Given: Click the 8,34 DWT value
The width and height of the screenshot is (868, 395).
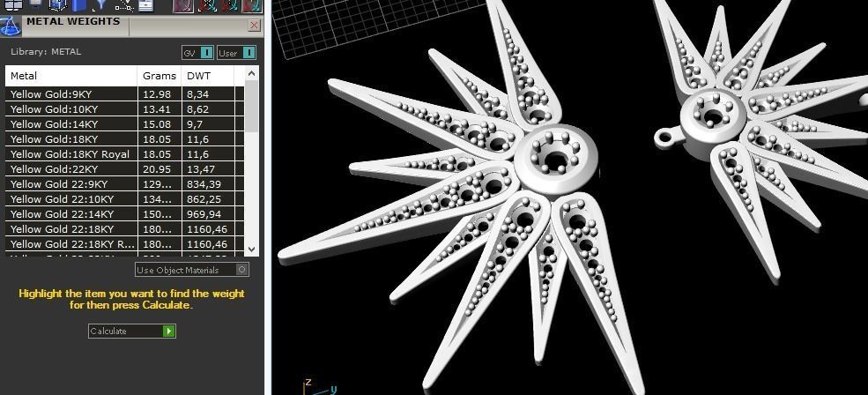Looking at the screenshot, I should point(198,94).
